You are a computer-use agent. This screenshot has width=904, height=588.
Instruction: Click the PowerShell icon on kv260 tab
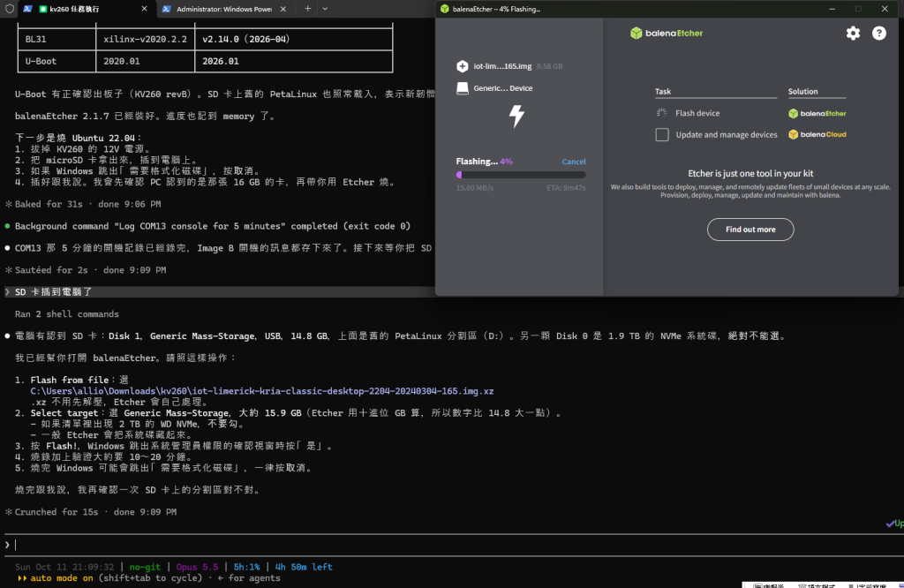(27, 9)
